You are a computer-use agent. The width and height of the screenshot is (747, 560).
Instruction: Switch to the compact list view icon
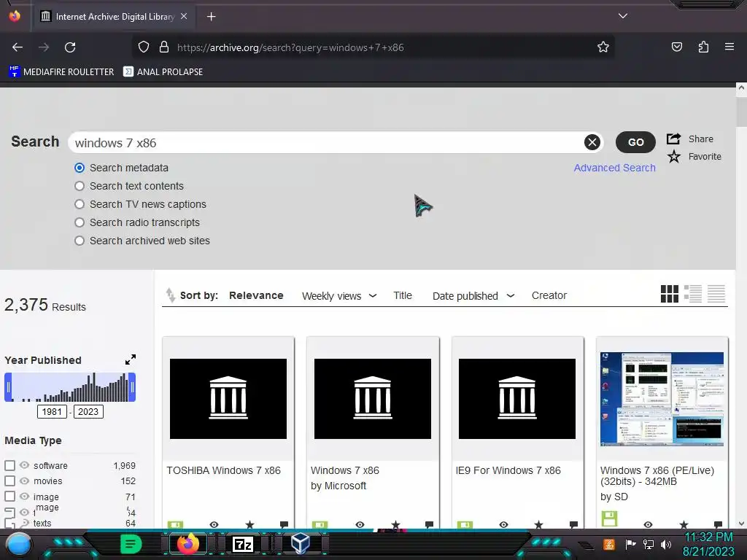click(716, 294)
